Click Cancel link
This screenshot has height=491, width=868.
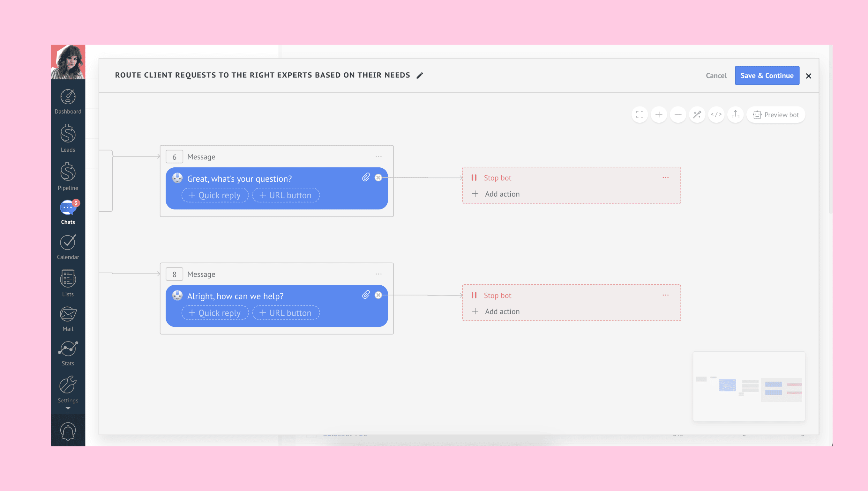(716, 76)
